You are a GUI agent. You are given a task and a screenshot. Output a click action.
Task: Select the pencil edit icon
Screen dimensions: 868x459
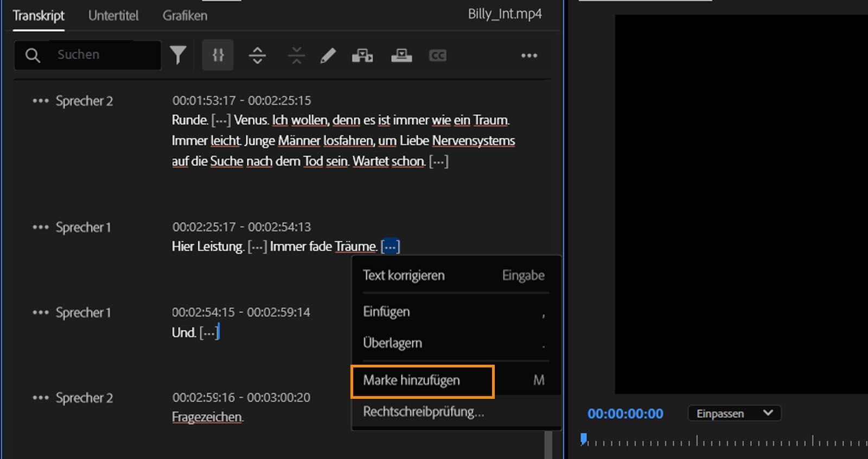pos(328,55)
